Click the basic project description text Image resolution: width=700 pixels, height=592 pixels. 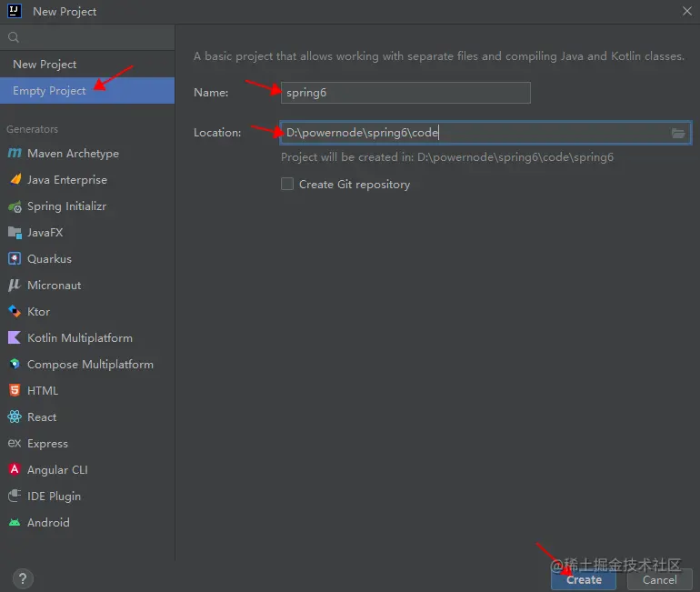pos(439,56)
